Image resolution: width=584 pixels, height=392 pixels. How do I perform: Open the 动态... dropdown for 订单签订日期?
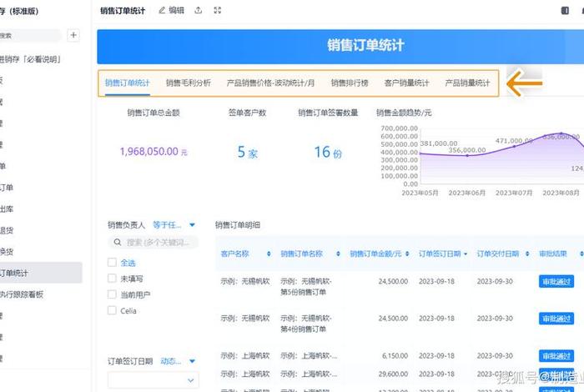coord(178,361)
